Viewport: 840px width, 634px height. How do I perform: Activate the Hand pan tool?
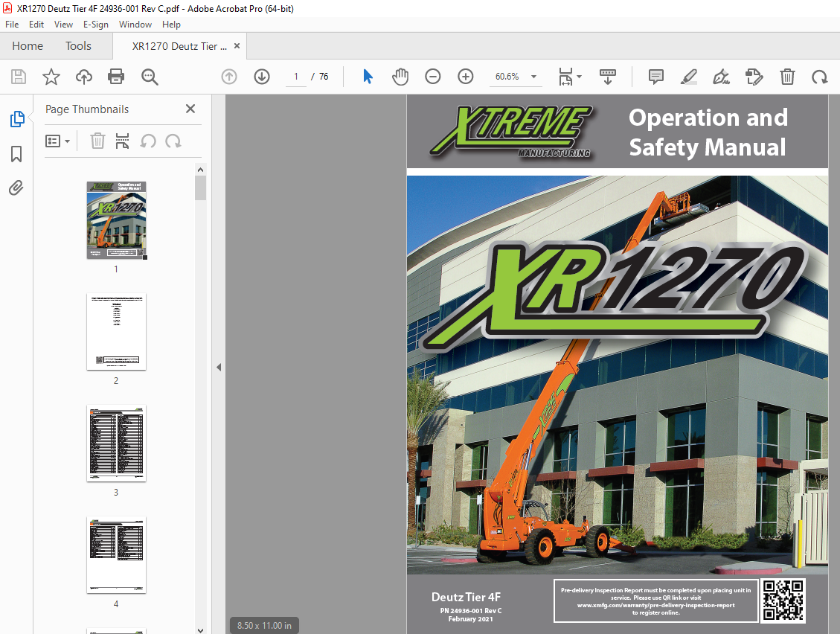[x=400, y=77]
